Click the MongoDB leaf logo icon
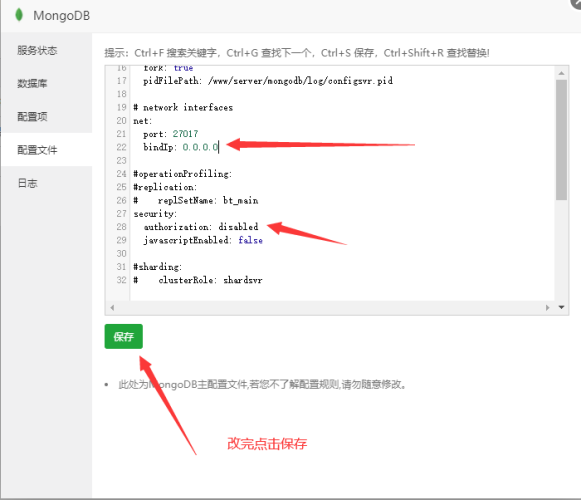Image resolution: width=581 pixels, height=500 pixels. tap(19, 15)
